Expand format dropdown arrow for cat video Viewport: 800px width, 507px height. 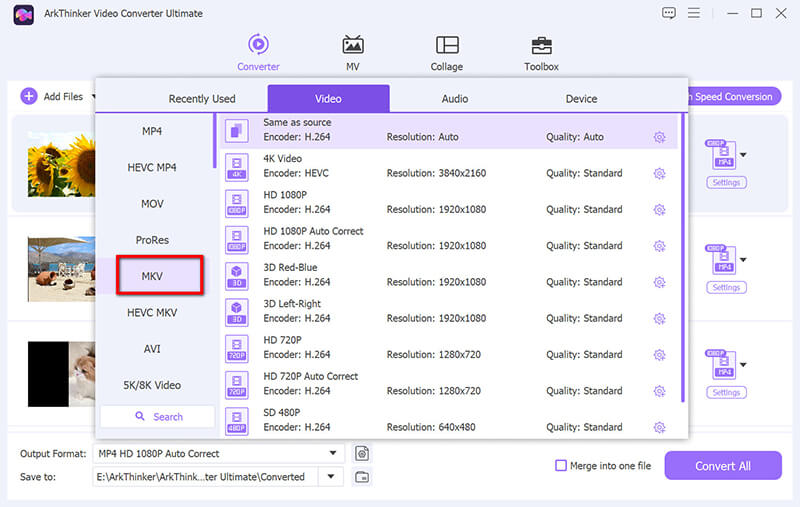click(x=743, y=365)
